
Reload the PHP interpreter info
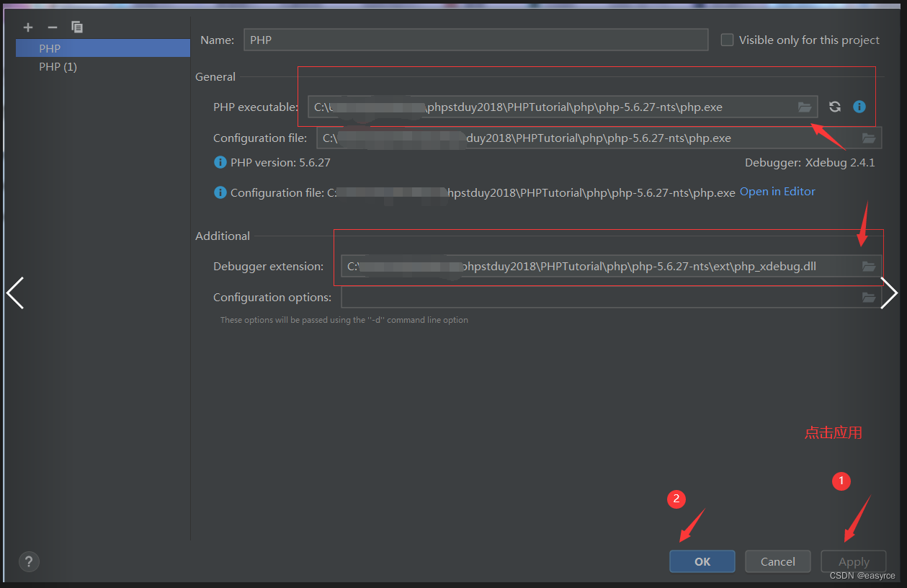click(835, 107)
